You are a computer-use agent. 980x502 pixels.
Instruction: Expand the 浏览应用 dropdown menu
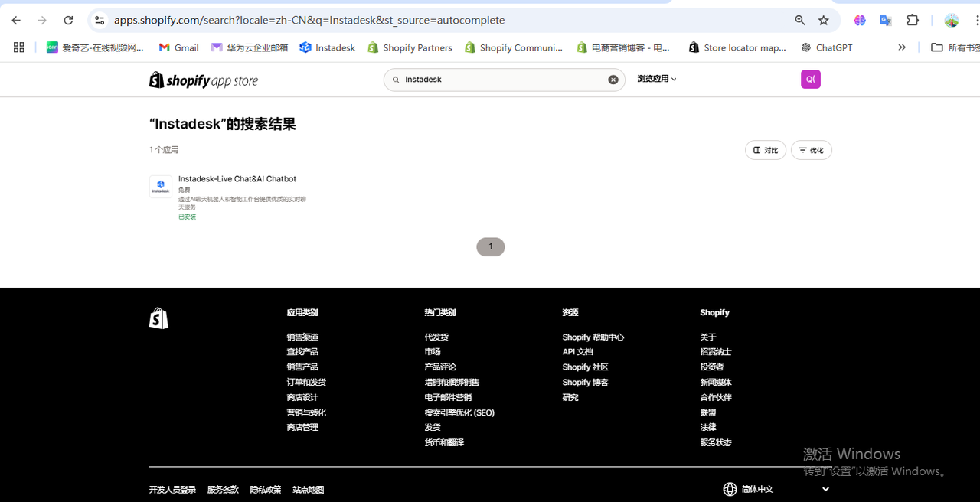657,79
